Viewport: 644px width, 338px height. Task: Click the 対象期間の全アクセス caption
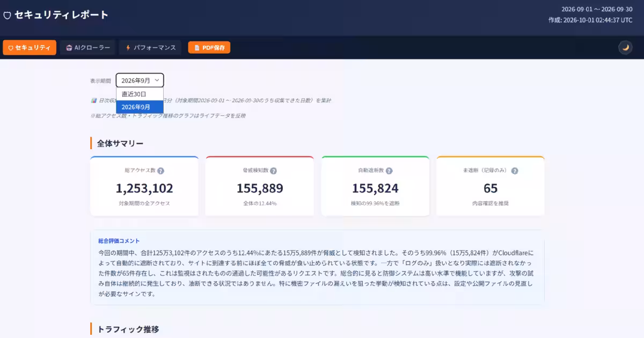click(144, 203)
